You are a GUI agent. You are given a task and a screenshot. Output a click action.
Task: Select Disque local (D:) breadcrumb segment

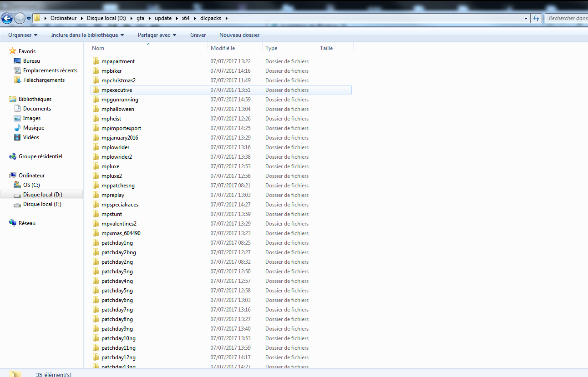click(x=106, y=18)
